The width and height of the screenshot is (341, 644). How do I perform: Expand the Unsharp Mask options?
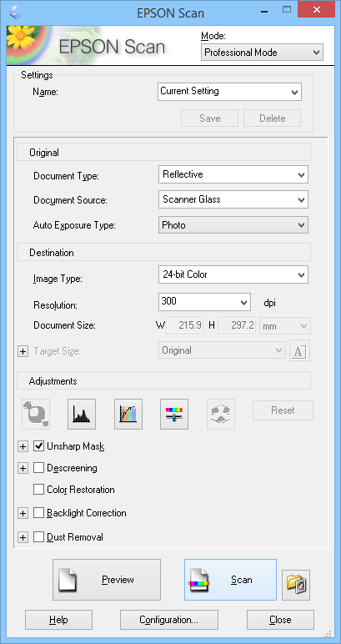point(23,447)
